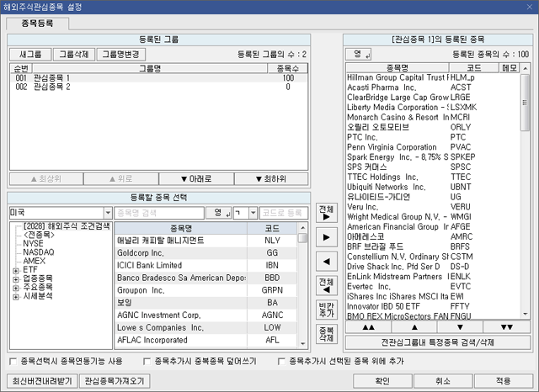The image size is (539, 392).
Task: Select group row 관심종목 1
Action: click(x=158, y=78)
